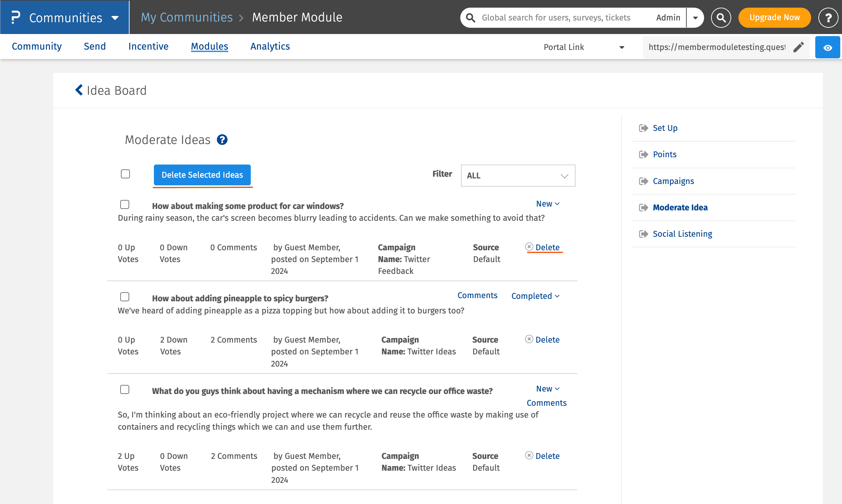Click the search magnifier circle icon
Image resolution: width=842 pixels, height=504 pixels.
click(x=721, y=18)
